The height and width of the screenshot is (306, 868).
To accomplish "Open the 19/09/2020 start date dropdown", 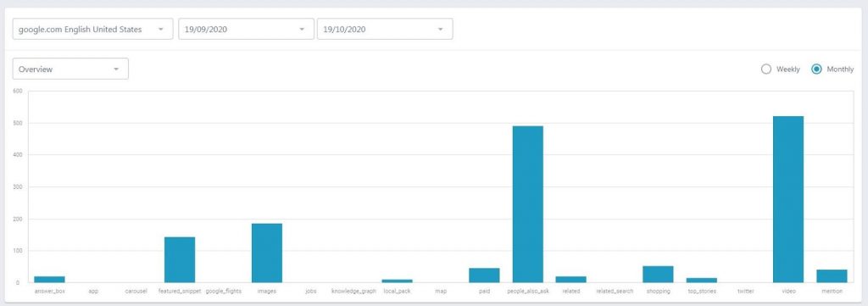I will [x=246, y=30].
